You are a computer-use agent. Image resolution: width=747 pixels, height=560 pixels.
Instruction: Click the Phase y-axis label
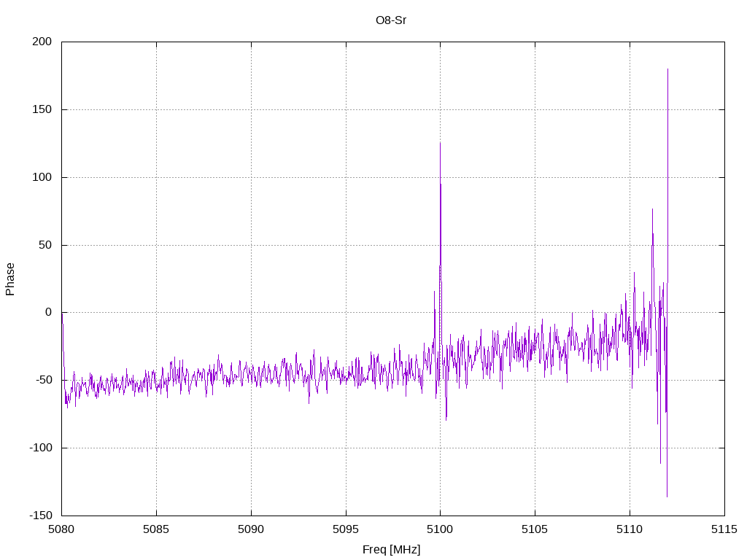coord(10,279)
